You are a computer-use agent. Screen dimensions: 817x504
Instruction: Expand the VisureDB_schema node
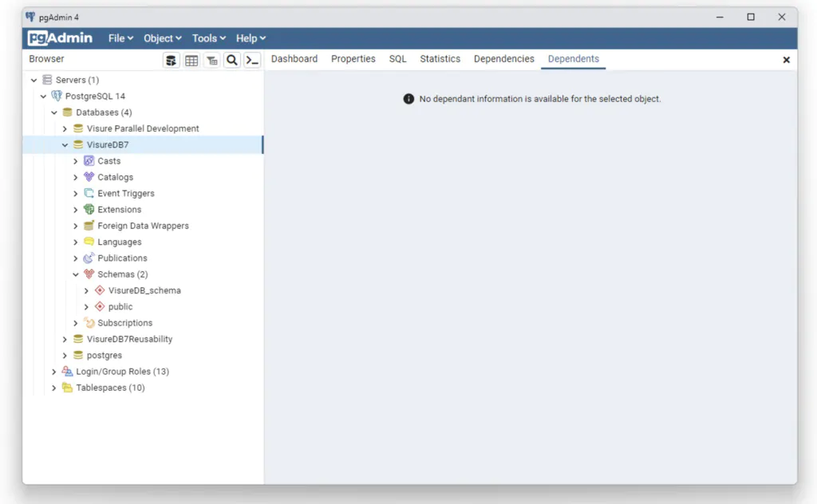point(86,290)
